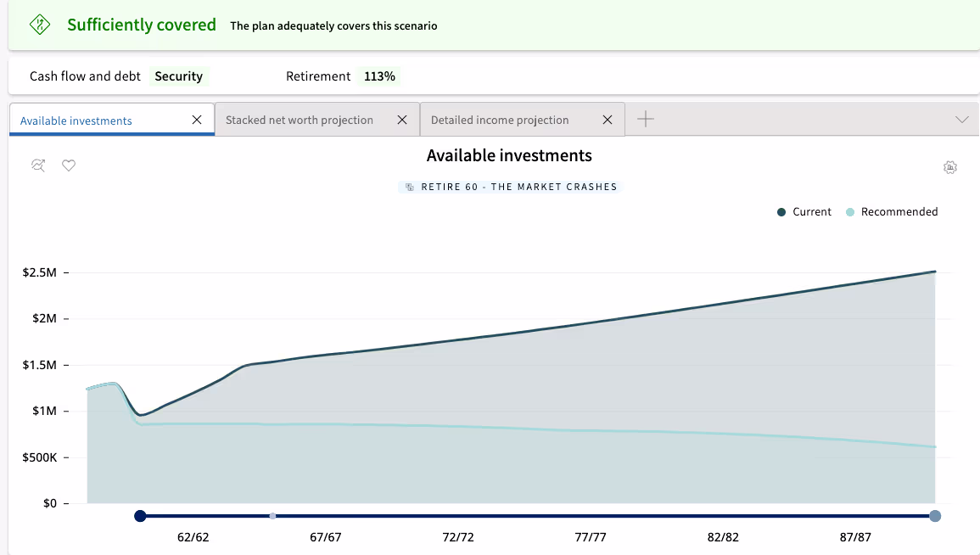Open chart settings via the gear icon
Image resolution: width=980 pixels, height=555 pixels.
click(x=950, y=167)
